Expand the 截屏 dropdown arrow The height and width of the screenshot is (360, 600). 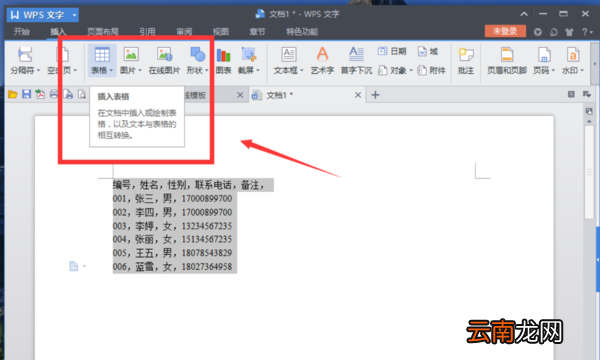point(258,70)
